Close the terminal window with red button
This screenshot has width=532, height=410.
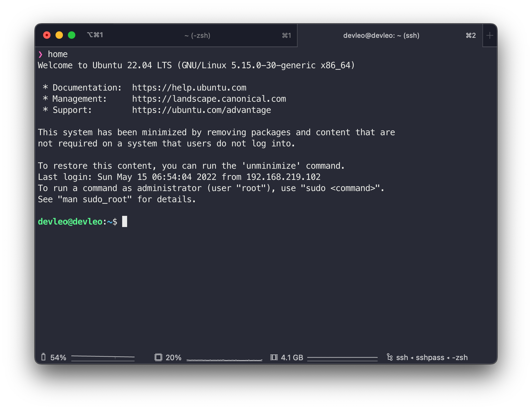coord(47,35)
